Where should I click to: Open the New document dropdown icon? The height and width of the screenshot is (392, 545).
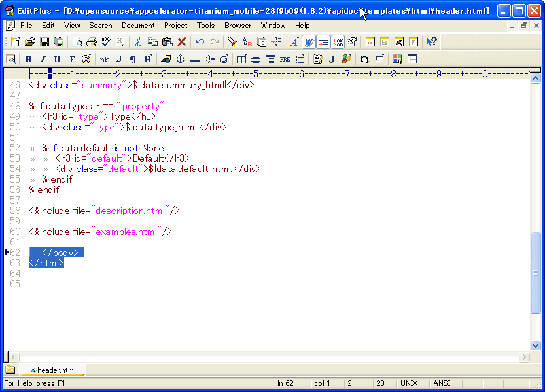tap(15, 42)
